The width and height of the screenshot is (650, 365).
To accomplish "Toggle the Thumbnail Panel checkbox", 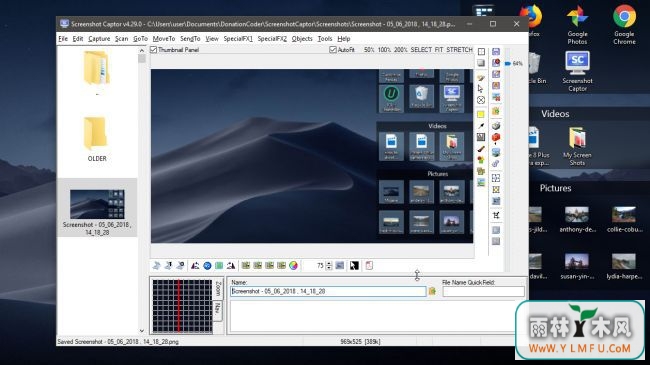I will [154, 50].
